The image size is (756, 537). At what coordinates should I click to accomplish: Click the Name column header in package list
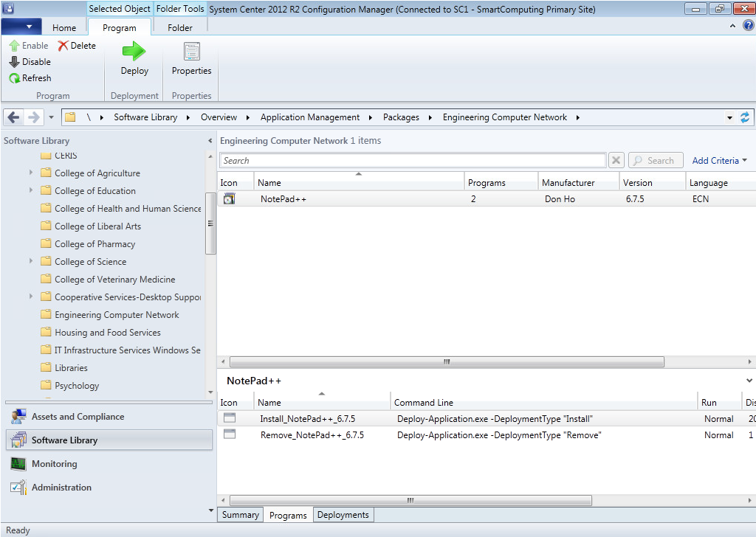point(359,183)
